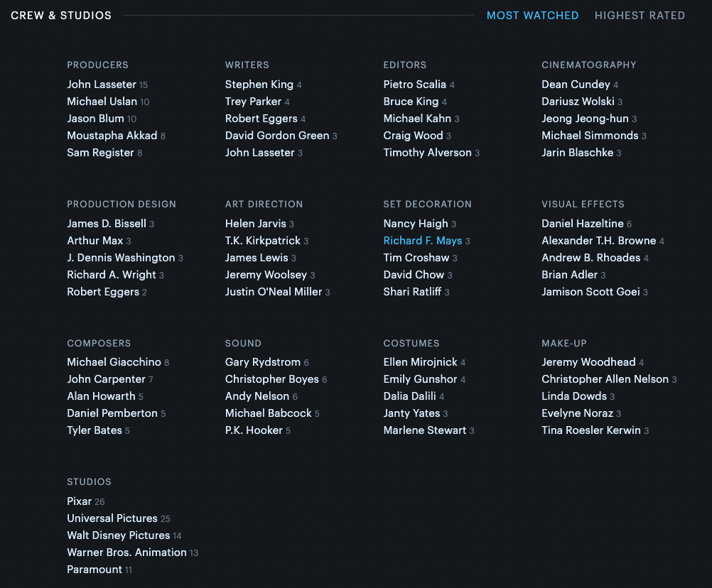Select the Most Watched tab
Image resolution: width=712 pixels, height=588 pixels.
click(x=532, y=16)
